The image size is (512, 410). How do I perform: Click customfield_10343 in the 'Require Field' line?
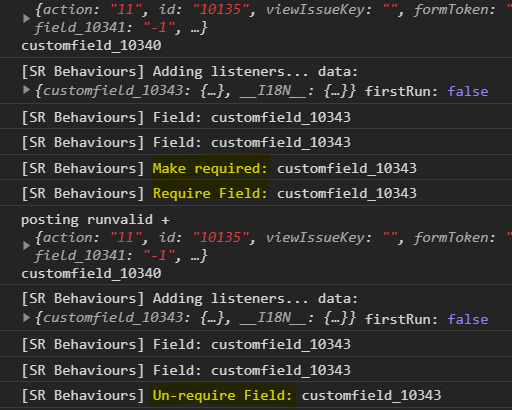pyautogui.click(x=347, y=193)
